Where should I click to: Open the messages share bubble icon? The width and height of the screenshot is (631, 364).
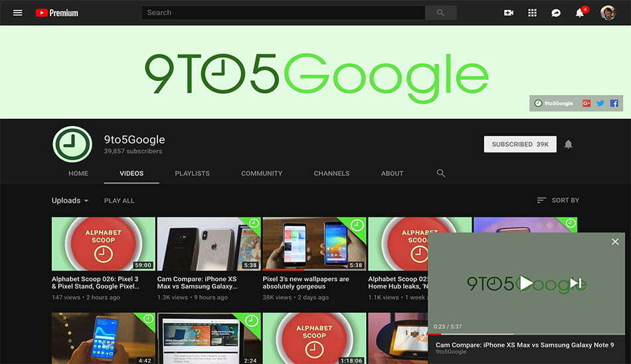(x=556, y=13)
